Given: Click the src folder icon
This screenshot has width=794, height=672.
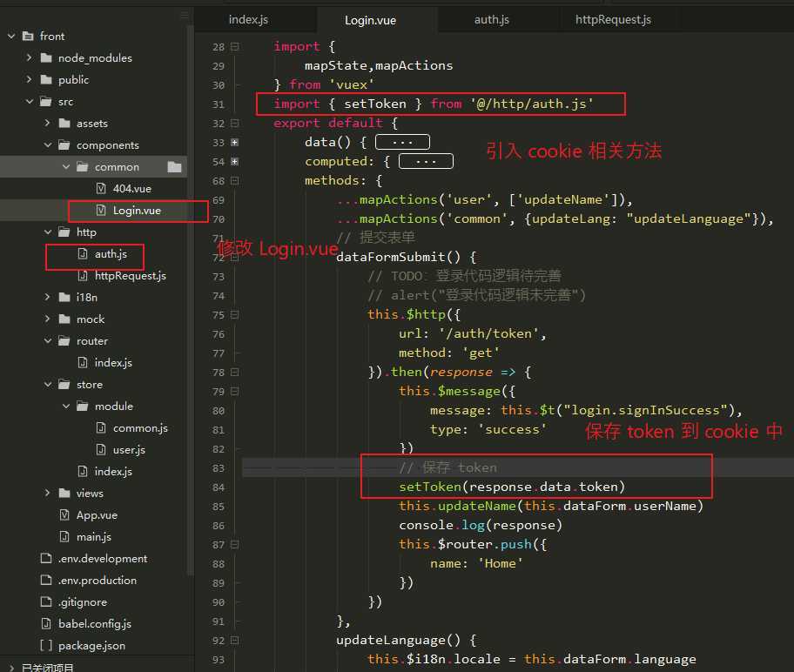Looking at the screenshot, I should point(46,101).
